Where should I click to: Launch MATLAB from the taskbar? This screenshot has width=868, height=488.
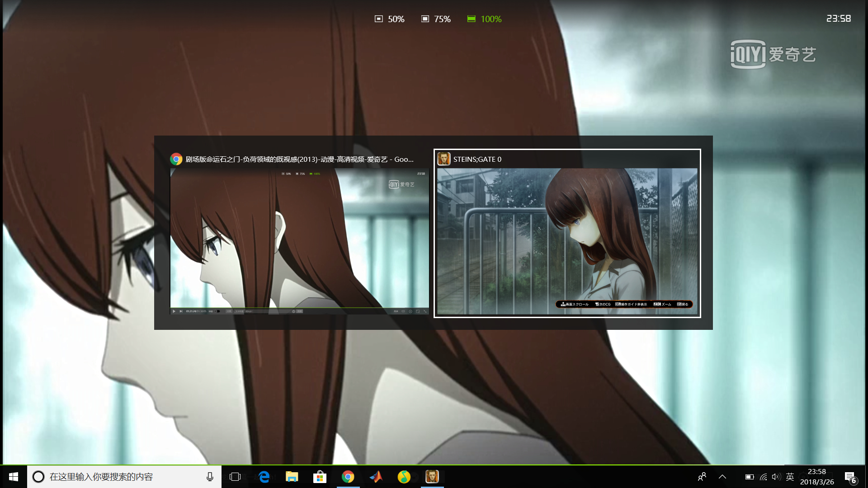(x=376, y=477)
